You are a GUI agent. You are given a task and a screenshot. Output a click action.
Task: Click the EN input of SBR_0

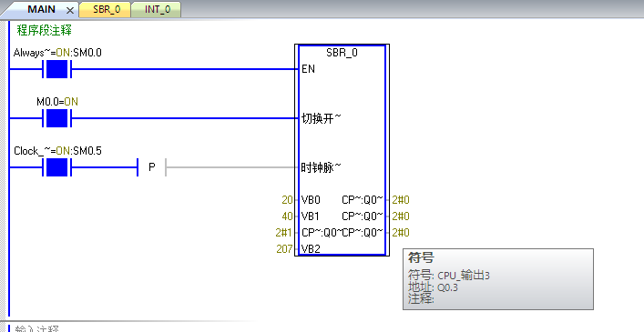308,69
